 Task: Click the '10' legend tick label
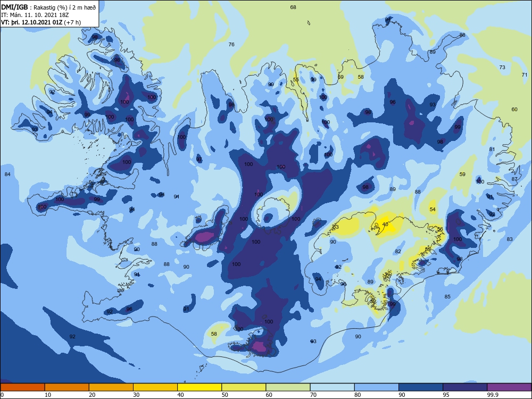point(48,395)
